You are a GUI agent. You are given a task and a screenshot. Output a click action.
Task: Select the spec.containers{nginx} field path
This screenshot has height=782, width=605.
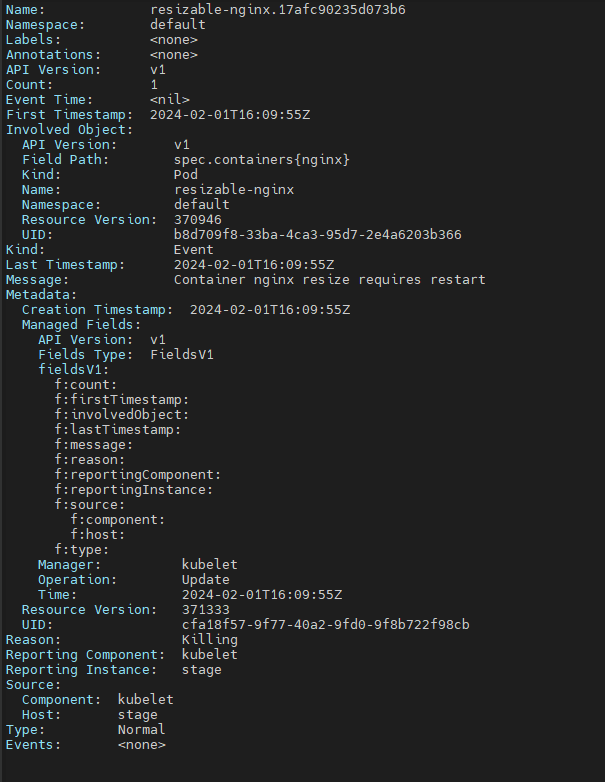pos(261,159)
